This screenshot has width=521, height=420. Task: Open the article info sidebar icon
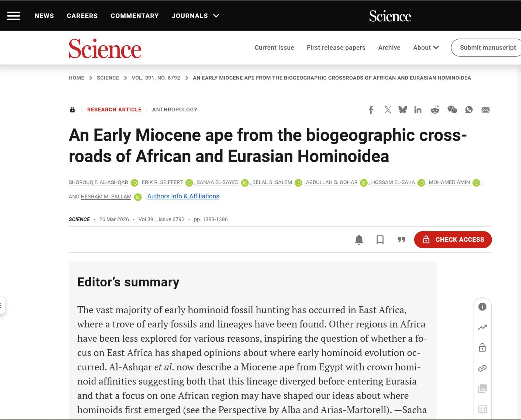click(x=482, y=307)
